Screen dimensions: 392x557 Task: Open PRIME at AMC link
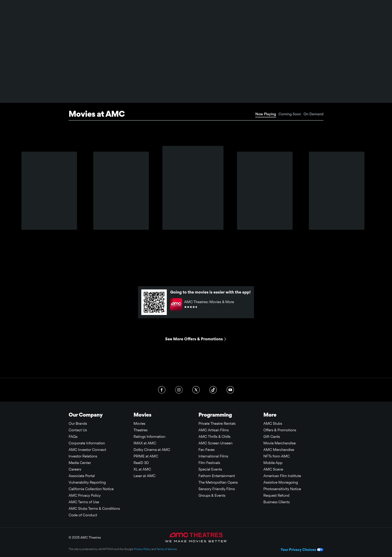pyautogui.click(x=146, y=456)
